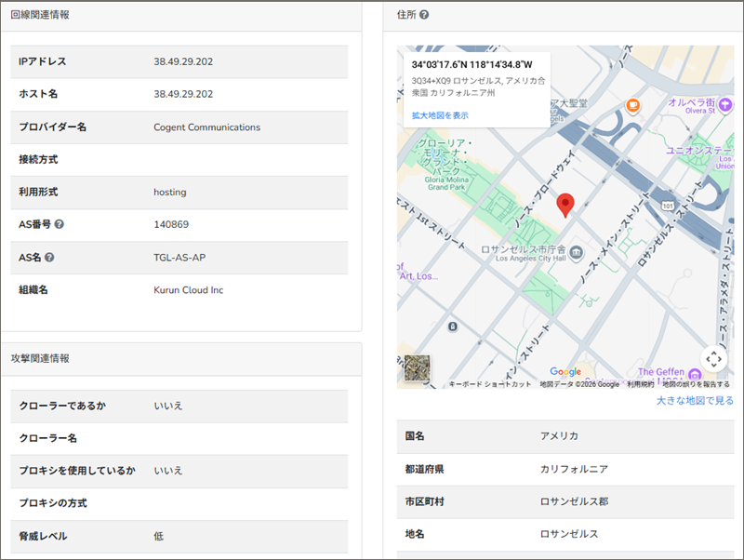Screen dimensions: 744x560
Task: Click the help icon next to AS名
Action: coord(49,258)
